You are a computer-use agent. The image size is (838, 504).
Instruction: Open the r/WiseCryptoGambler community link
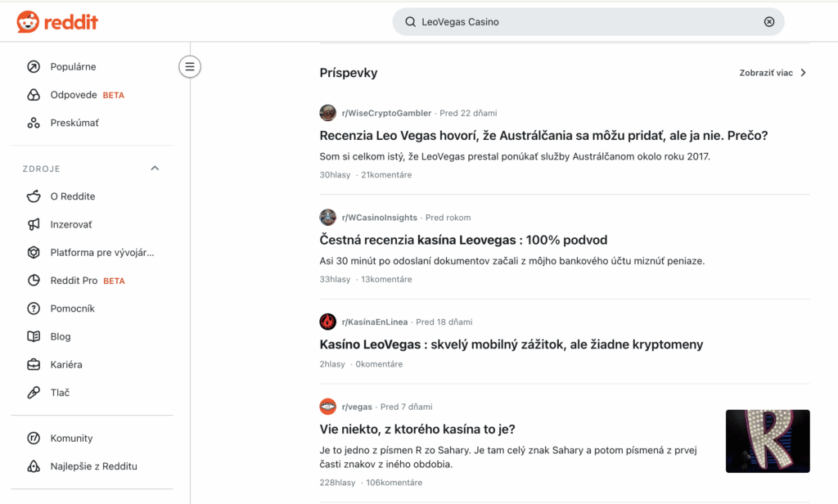pyautogui.click(x=386, y=113)
